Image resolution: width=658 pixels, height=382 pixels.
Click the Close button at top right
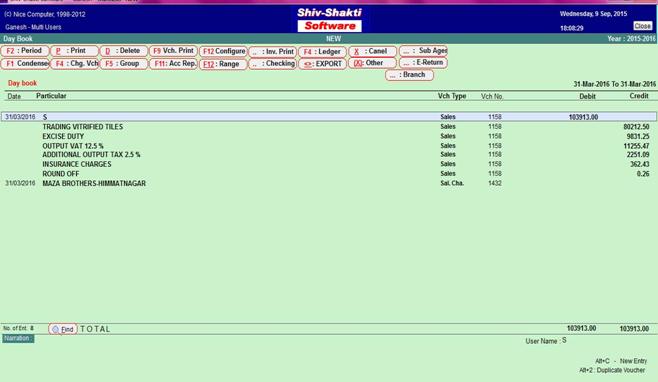click(x=642, y=26)
